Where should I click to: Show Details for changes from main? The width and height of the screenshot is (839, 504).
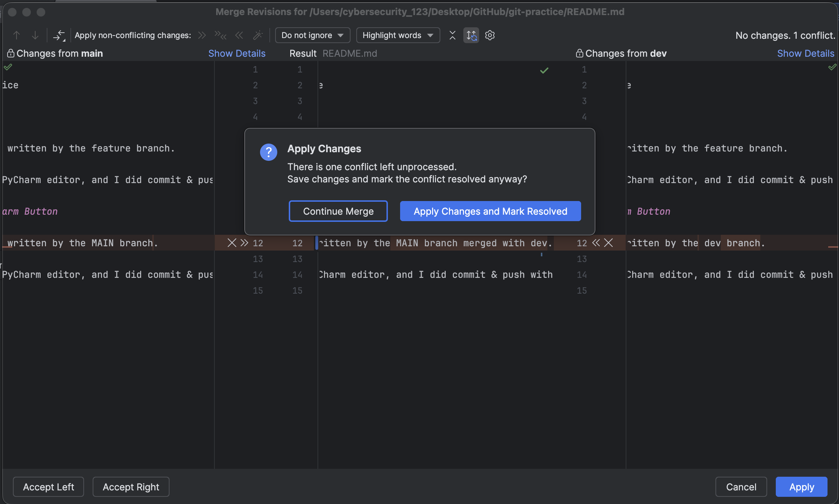[x=237, y=53]
